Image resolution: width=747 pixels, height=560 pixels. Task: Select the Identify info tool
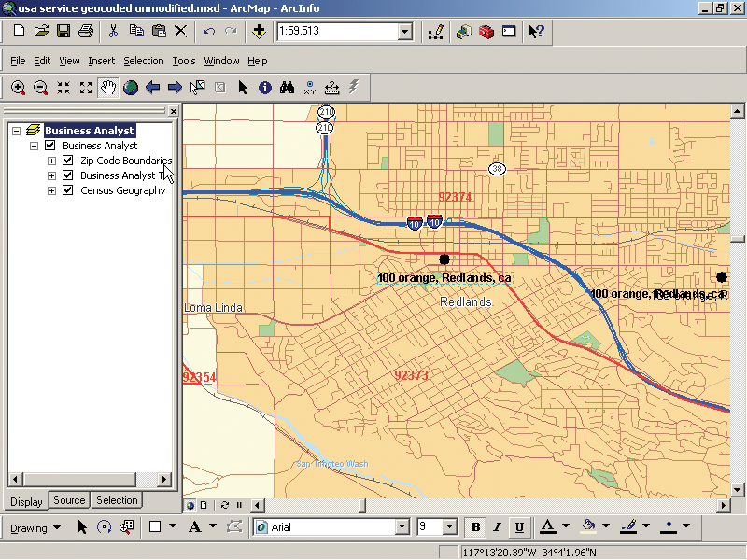(x=265, y=88)
